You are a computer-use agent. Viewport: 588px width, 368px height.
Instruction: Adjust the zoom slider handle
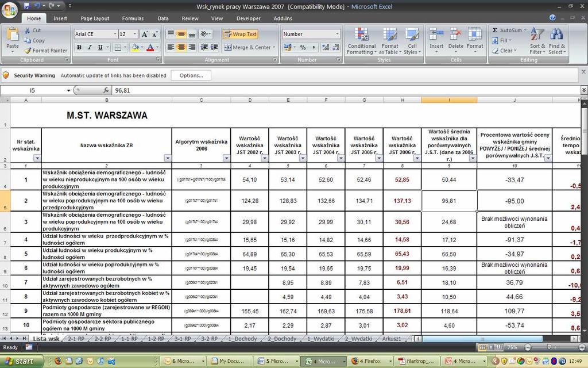coord(549,347)
